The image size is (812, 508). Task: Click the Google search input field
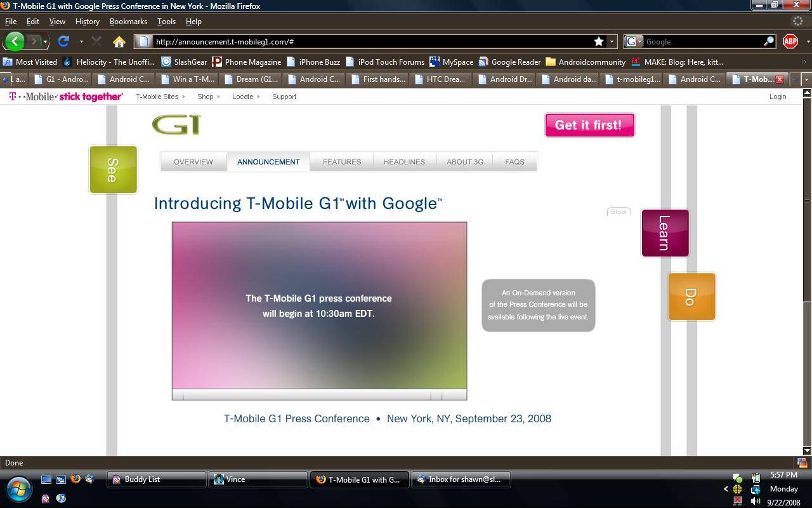pos(703,41)
